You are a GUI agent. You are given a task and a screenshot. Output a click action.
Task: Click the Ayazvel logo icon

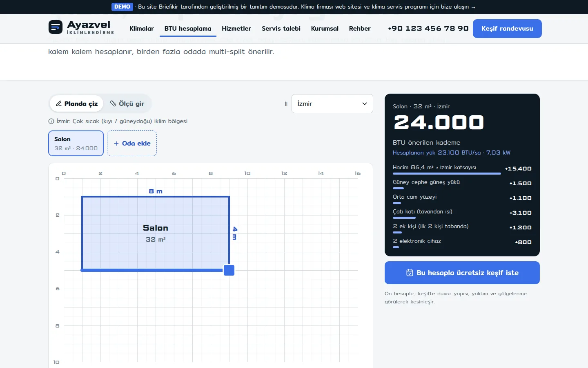coord(56,27)
